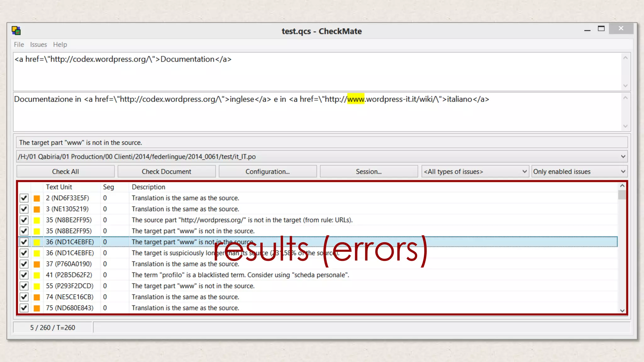Screen dimensions: 644x362
Task: Toggle checkbox for row 37 (P760A0190)
Action: tap(24, 264)
